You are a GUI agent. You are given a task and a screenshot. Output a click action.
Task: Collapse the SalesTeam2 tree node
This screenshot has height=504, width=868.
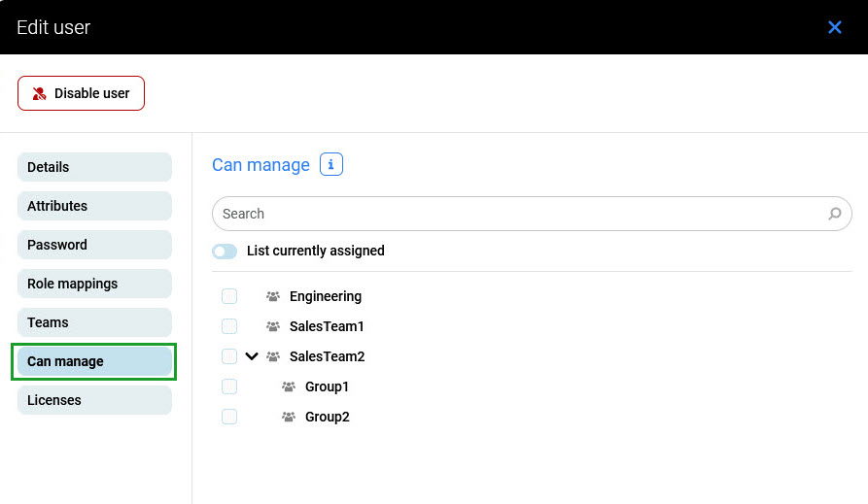(x=252, y=356)
